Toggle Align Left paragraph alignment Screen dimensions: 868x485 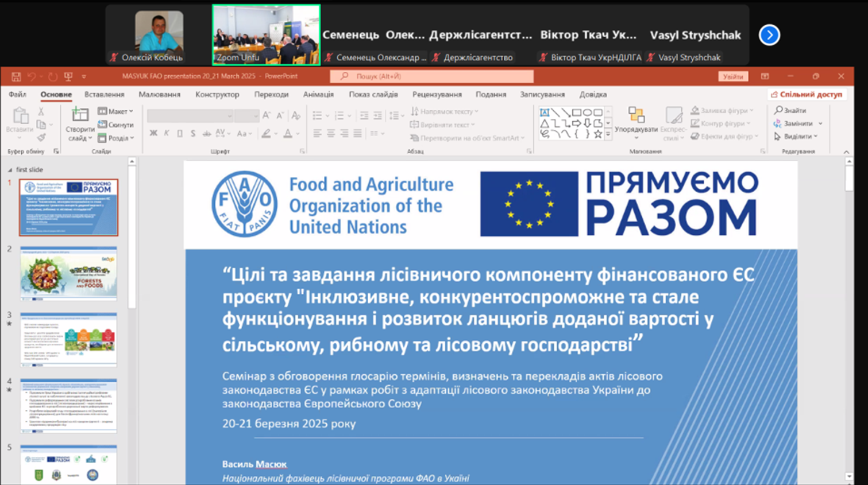tap(317, 134)
